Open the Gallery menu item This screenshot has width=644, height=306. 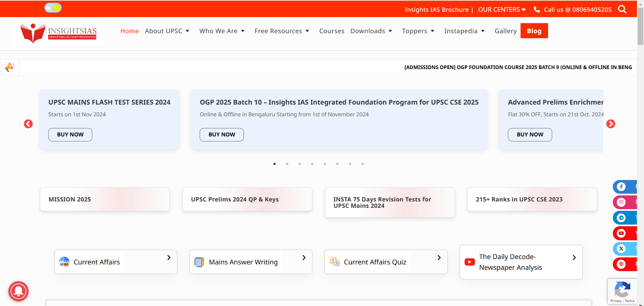(x=505, y=31)
